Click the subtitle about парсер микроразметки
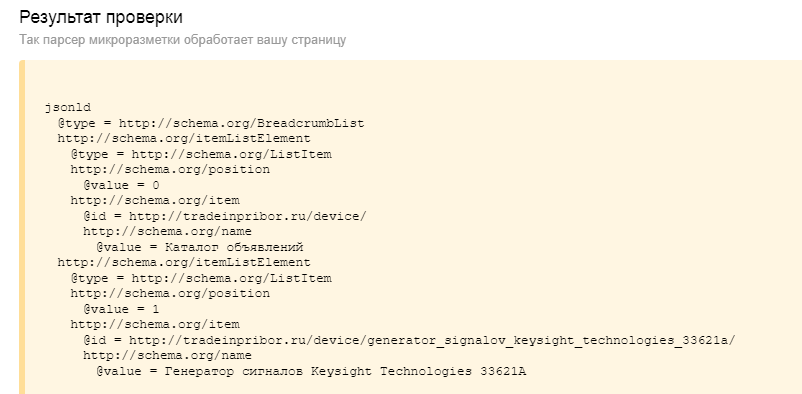802x394 pixels. pyautogui.click(x=183, y=40)
